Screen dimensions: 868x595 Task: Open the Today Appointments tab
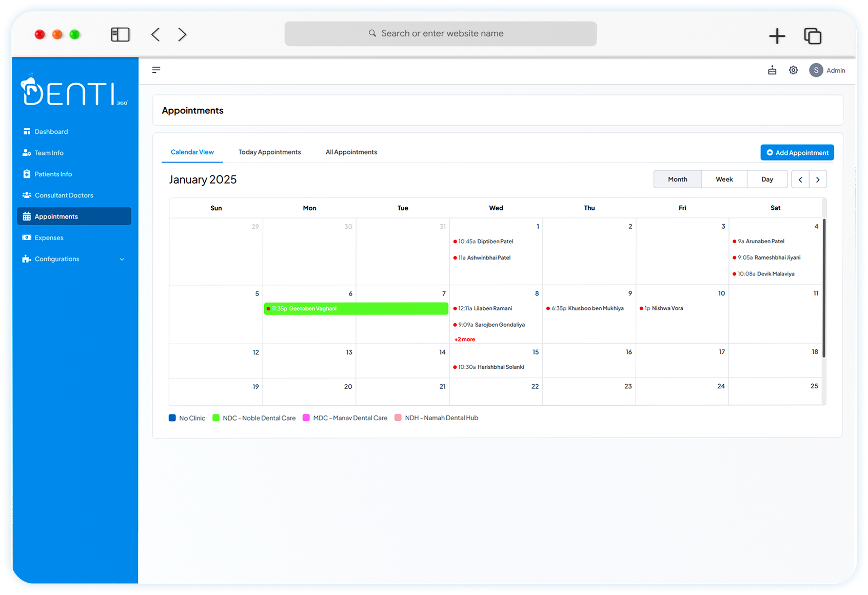[269, 152]
